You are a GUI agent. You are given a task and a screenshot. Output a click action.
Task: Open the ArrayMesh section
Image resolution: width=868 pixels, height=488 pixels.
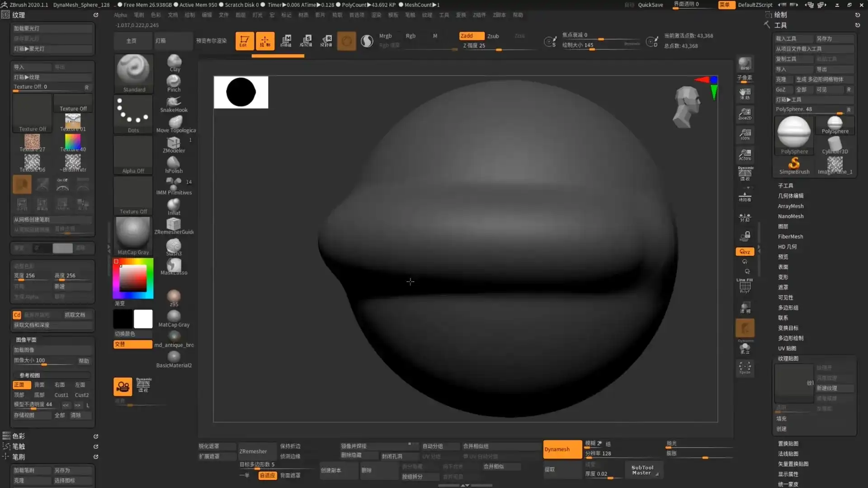(790, 206)
